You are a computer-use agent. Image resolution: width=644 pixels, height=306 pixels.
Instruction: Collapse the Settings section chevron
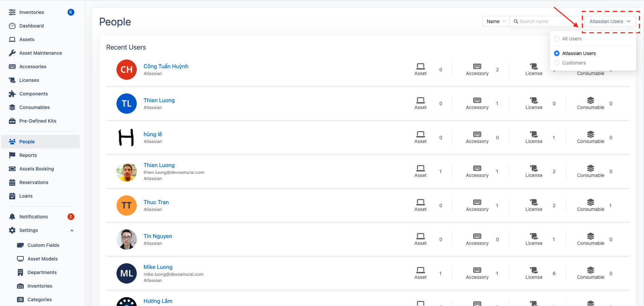(72, 230)
